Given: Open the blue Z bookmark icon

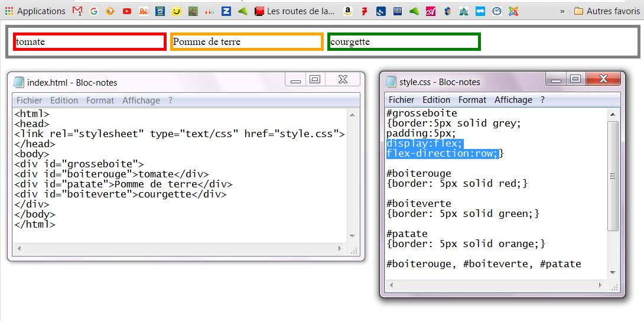Looking at the screenshot, I should (x=226, y=11).
